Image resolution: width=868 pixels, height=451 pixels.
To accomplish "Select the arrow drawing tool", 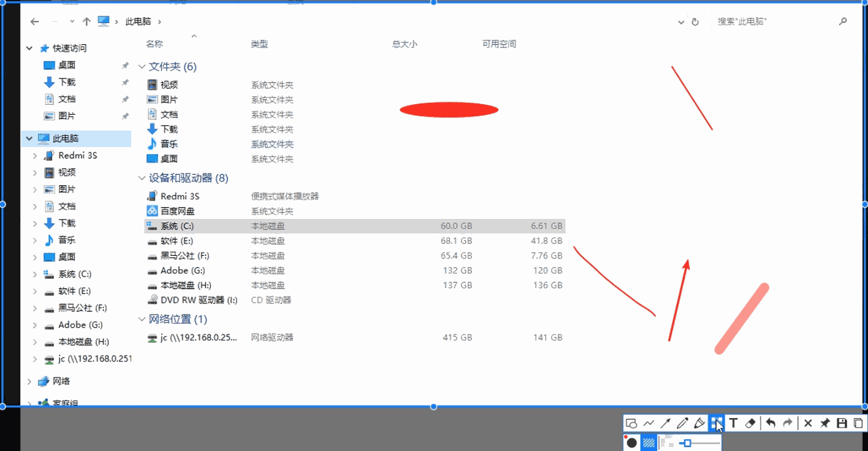I will (666, 423).
